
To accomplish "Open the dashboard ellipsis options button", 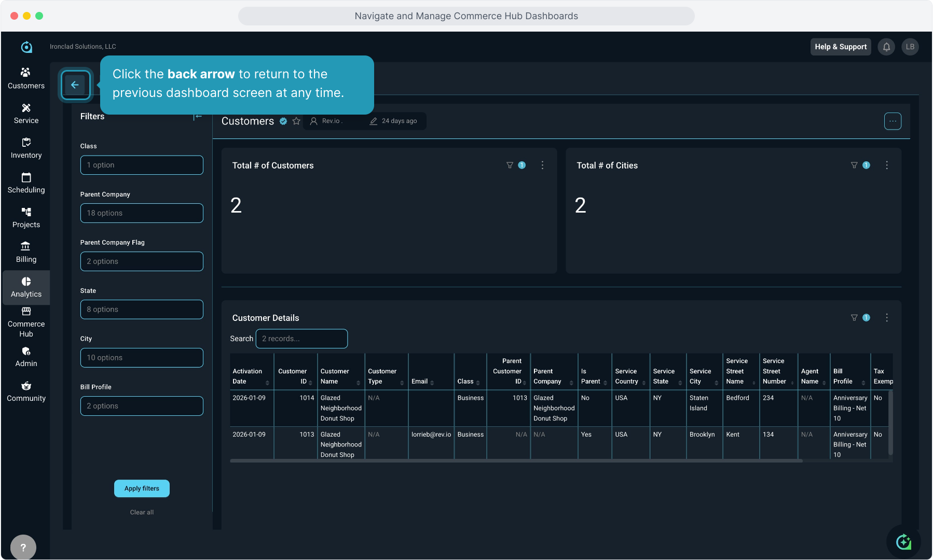I will click(x=893, y=121).
